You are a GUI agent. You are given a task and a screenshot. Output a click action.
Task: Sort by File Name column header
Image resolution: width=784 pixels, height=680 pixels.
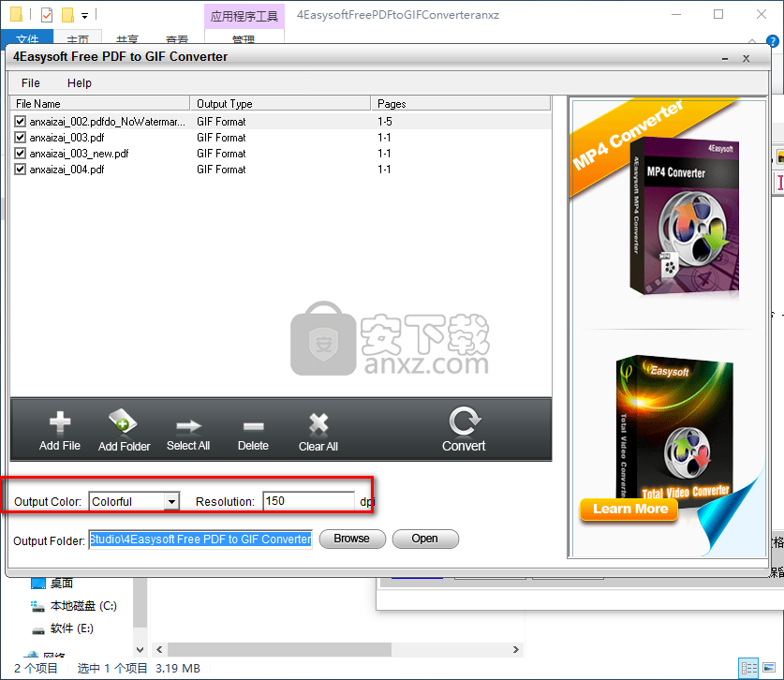click(x=100, y=104)
